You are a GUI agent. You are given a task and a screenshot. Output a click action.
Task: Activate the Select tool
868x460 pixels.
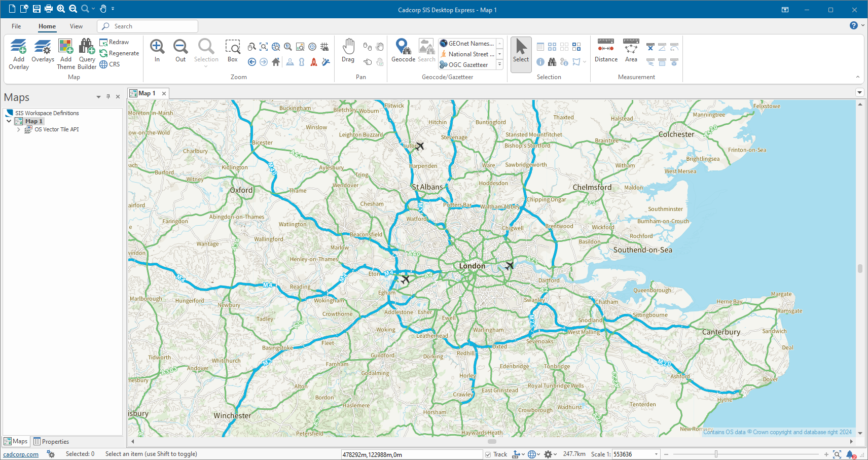[521, 52]
